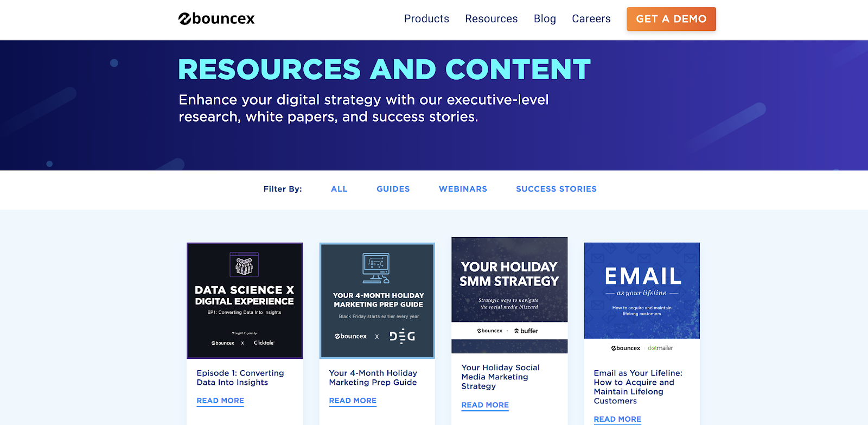Viewport: 868px width, 425px height.
Task: Click the 'Enhance your digital strategy' subtitle text
Action: tap(363, 108)
